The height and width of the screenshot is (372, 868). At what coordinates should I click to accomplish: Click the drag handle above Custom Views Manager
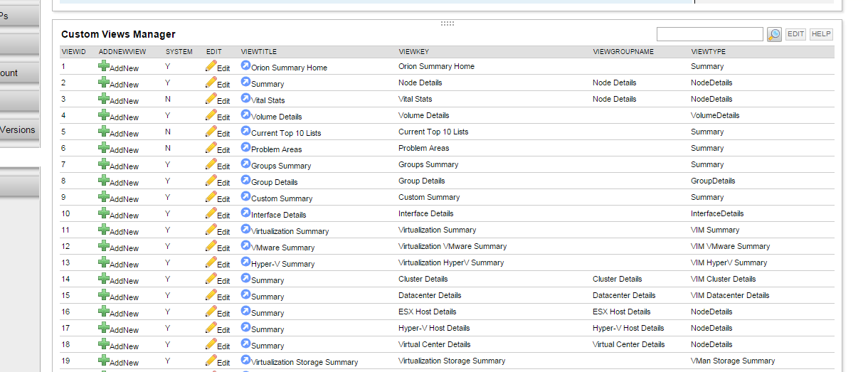pos(447,23)
